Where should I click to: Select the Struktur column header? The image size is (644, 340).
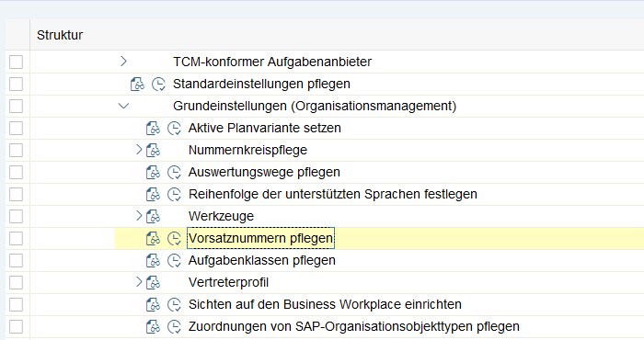click(60, 35)
